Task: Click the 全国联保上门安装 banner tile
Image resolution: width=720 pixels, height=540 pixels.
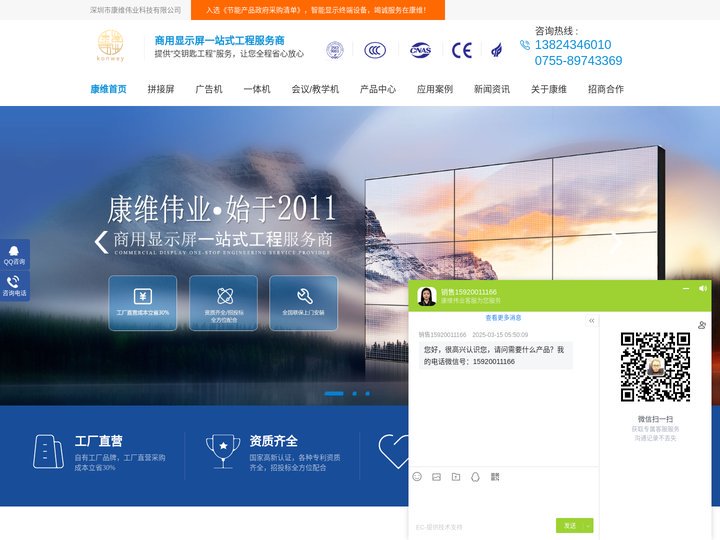Action: (303, 303)
